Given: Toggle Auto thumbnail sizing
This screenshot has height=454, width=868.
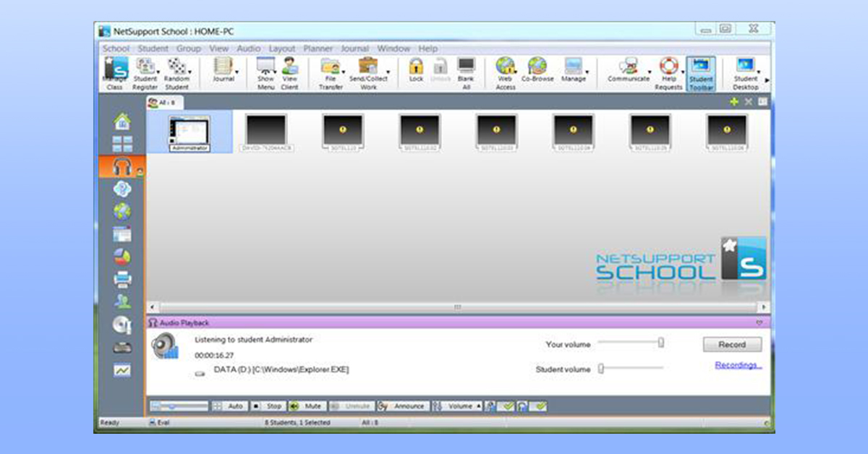Looking at the screenshot, I should (x=229, y=406).
